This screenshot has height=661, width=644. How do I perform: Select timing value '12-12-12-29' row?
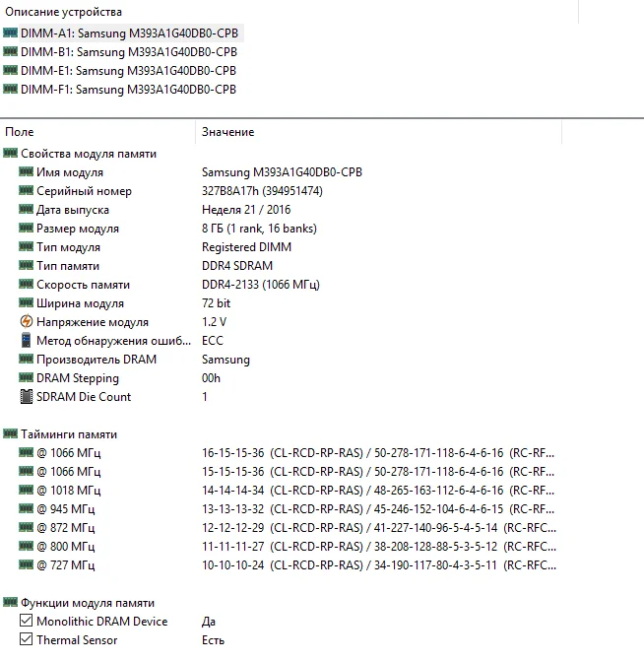379,528
